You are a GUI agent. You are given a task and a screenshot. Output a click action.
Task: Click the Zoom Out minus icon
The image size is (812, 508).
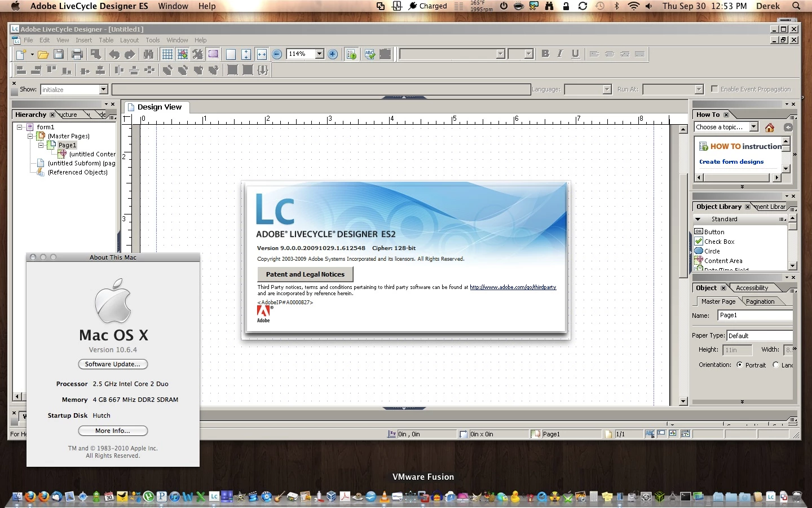277,54
